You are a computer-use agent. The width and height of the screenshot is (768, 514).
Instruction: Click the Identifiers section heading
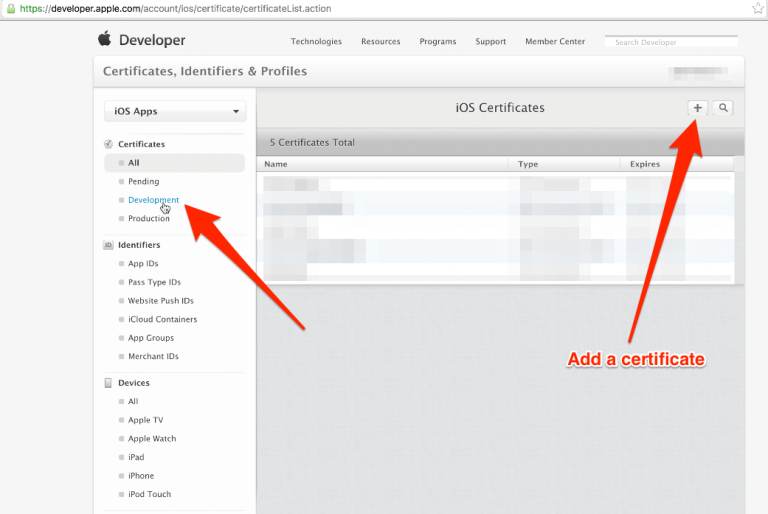(x=139, y=245)
